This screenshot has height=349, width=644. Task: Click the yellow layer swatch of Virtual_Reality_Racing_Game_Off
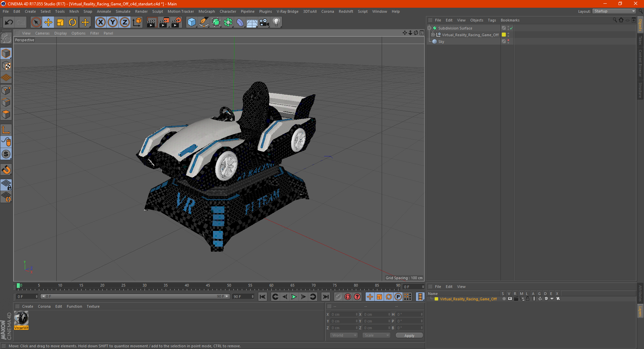504,35
